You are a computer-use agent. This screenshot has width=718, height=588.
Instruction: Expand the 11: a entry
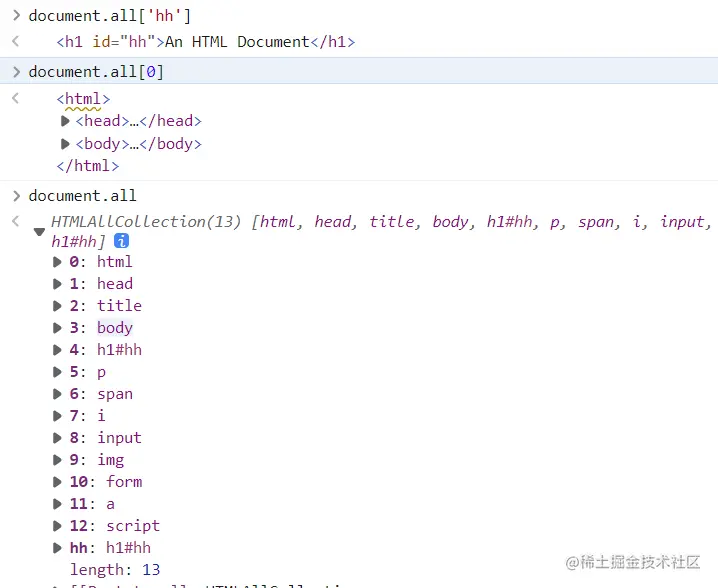point(57,504)
